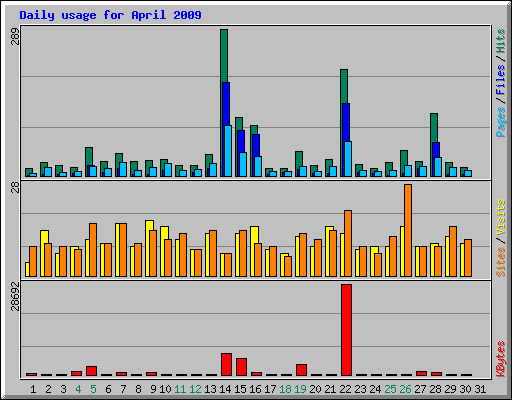Screen dimensions: 512x400
Task: Click the red KBytes bar for day 5
Action: point(91,371)
